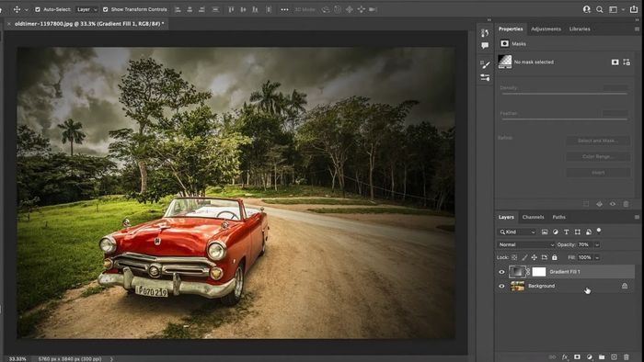
Task: Toggle the adjustment layers filter icon
Action: [x=556, y=232]
